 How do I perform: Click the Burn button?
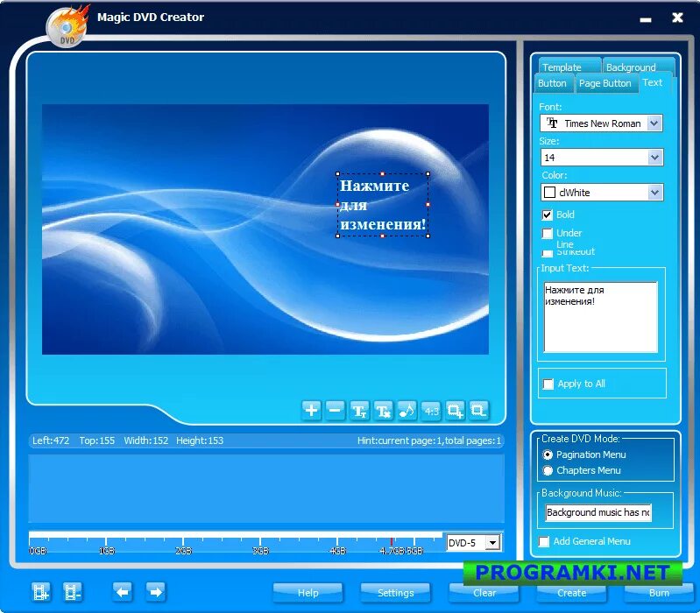tap(660, 593)
